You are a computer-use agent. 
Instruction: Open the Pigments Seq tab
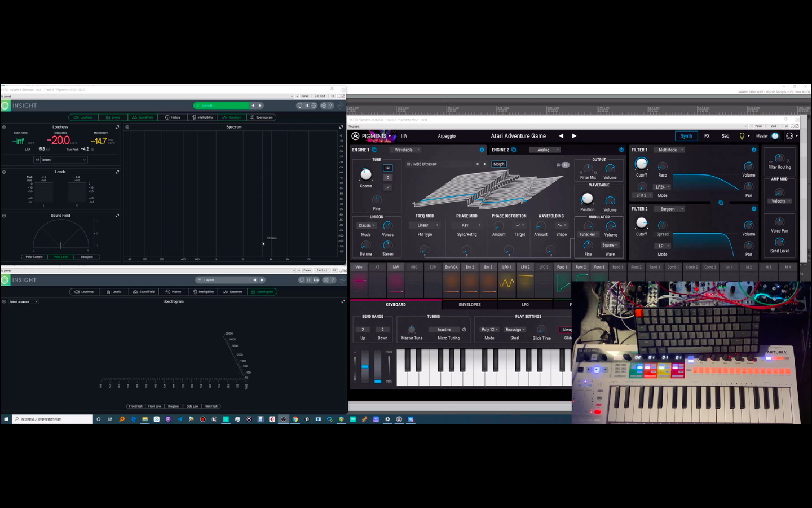point(725,136)
